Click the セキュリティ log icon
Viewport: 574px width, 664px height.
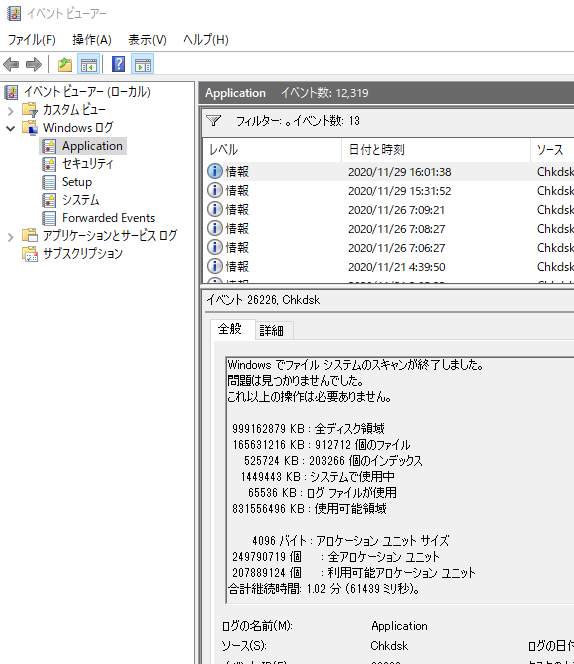pos(49,164)
